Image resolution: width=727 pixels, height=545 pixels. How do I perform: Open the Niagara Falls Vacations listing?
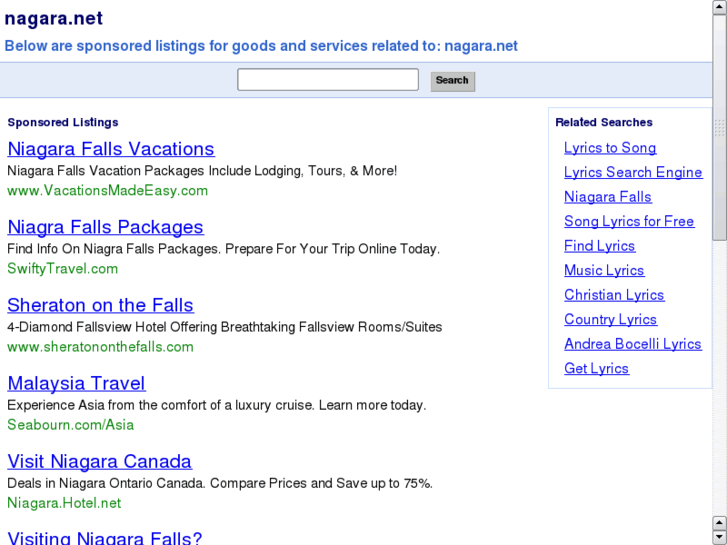(x=111, y=149)
